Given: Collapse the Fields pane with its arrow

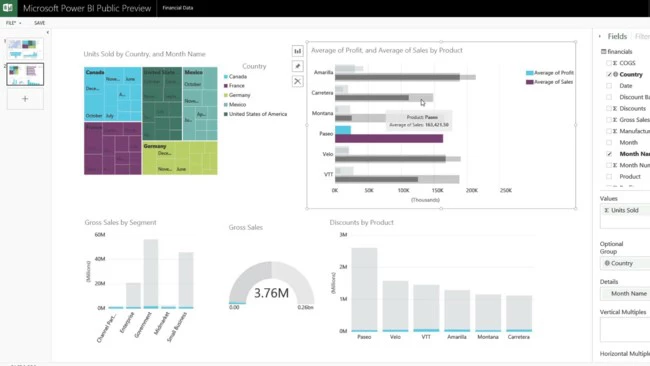Looking at the screenshot, I should click(x=600, y=36).
